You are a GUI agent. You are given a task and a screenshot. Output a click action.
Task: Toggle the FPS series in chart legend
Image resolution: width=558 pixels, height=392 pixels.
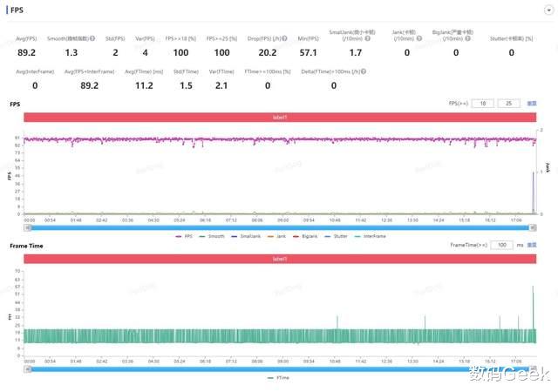point(184,236)
